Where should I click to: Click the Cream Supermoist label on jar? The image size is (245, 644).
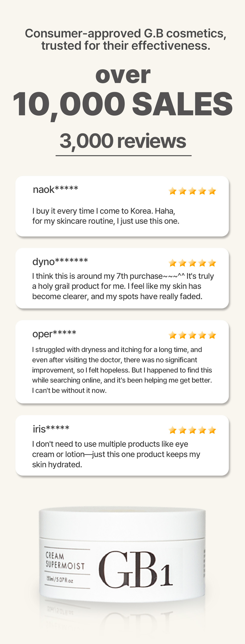click(65, 561)
